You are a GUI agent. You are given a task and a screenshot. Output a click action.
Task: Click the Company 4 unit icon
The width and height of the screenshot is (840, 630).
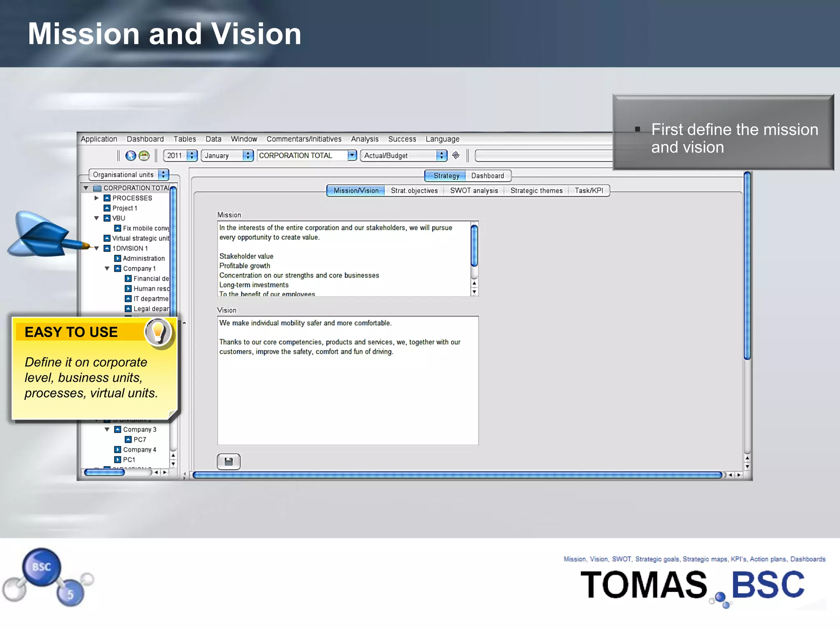point(118,450)
